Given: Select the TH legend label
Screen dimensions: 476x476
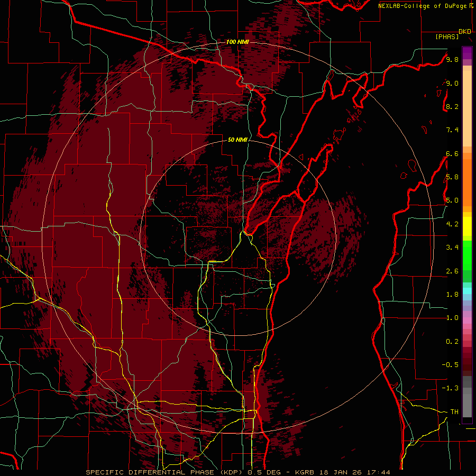Looking at the screenshot, I should tap(454, 412).
